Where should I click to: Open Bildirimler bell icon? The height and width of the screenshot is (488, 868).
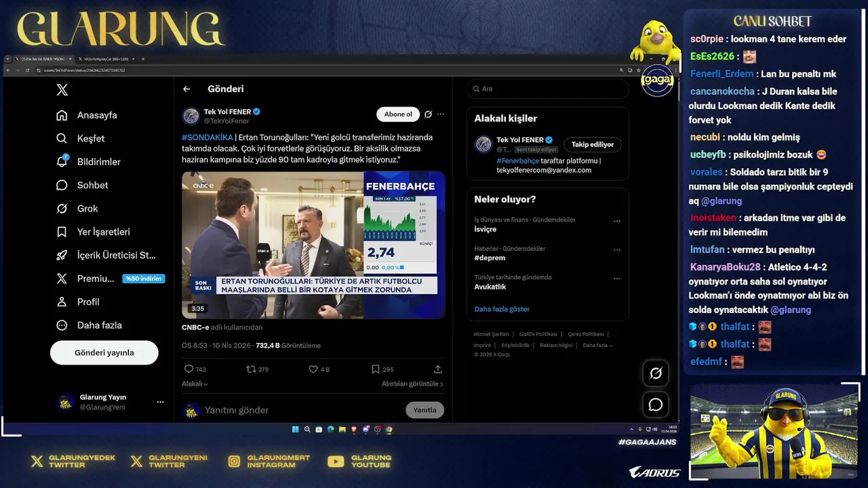[x=62, y=161]
